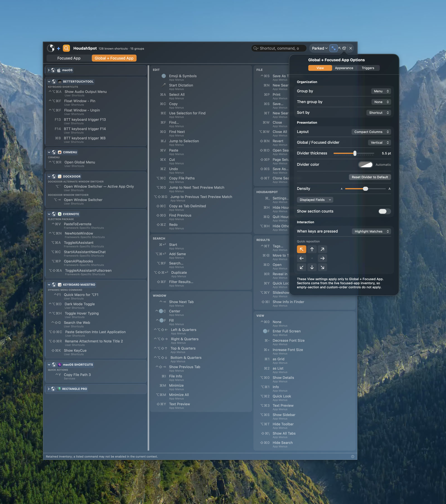Click Reset Divider to Default button

pos(370,177)
